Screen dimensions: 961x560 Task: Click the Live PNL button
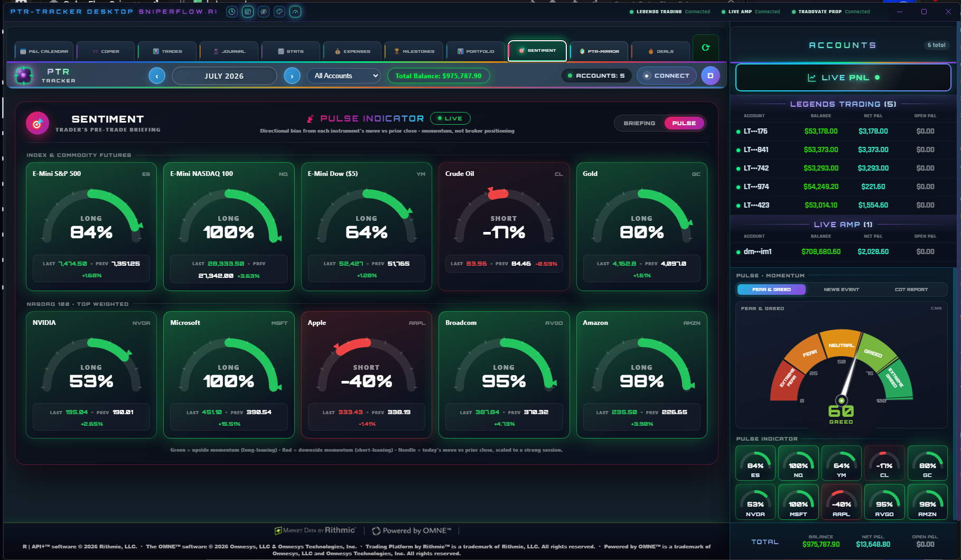point(843,78)
